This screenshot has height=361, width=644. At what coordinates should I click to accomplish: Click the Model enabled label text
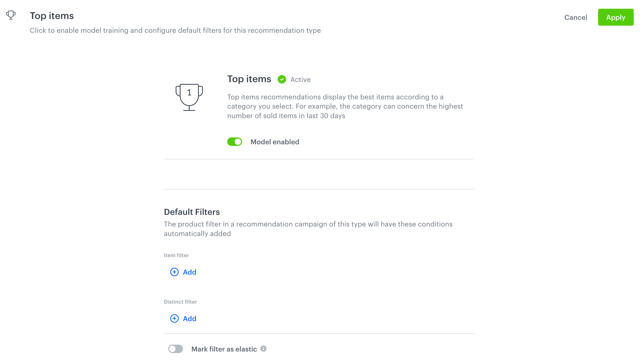point(275,142)
